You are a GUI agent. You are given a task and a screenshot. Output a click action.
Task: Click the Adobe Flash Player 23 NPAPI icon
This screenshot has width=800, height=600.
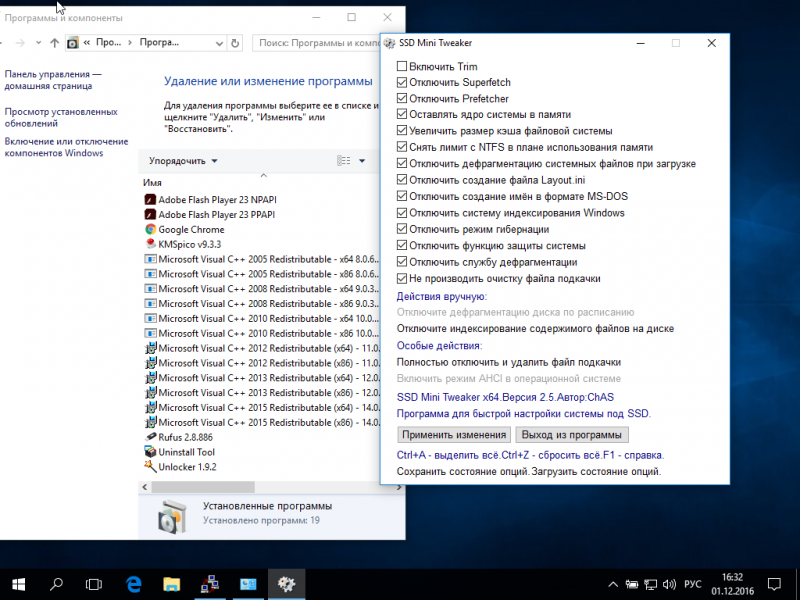click(x=150, y=199)
